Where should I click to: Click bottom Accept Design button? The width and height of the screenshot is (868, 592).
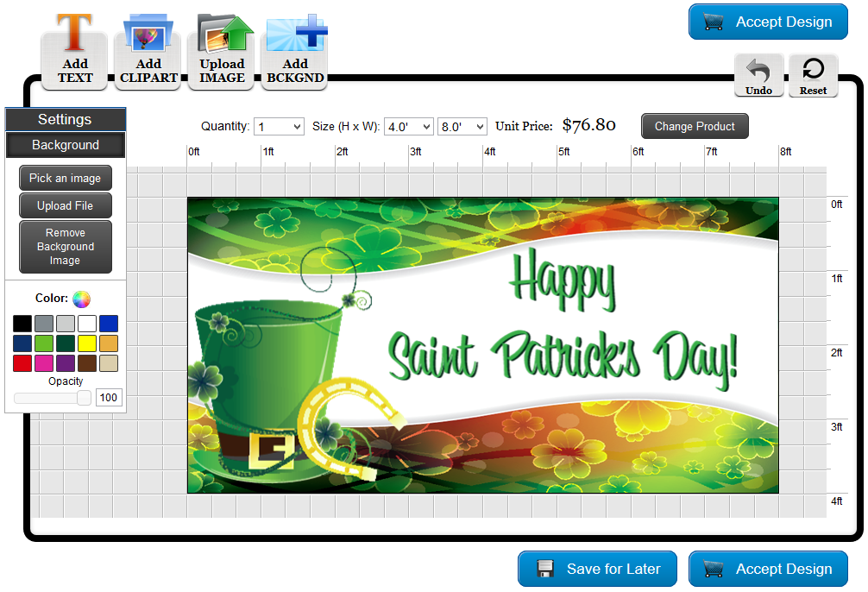[768, 569]
